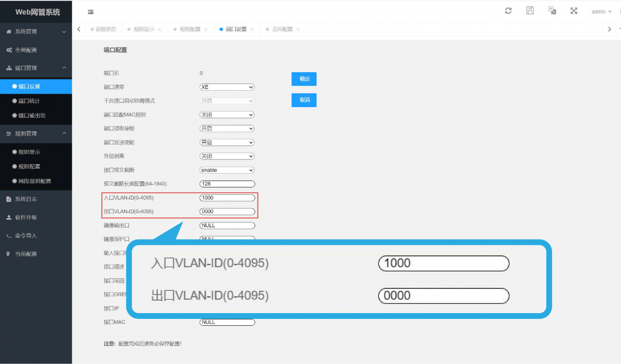This screenshot has width=621, height=364.
Task: Open the 端口匹配MAC规则 dropdown
Action: [x=227, y=115]
